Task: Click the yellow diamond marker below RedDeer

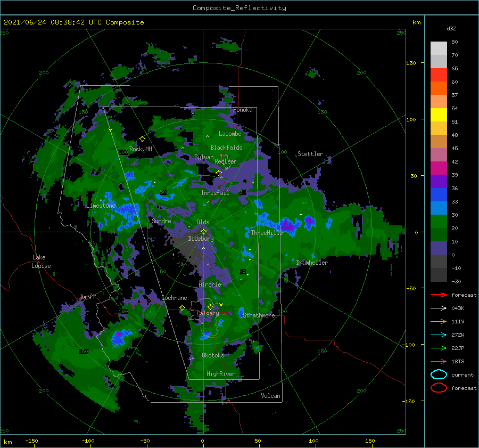Action: point(219,173)
